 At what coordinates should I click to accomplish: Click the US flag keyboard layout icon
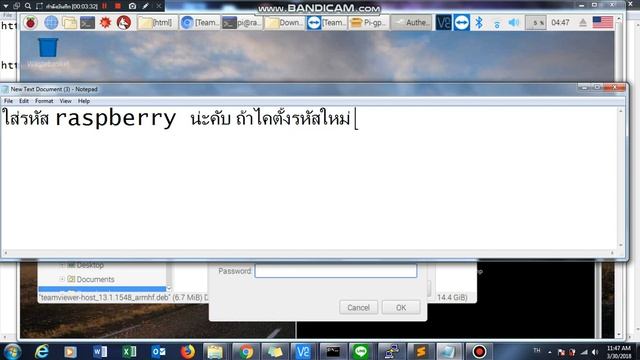(x=602, y=22)
